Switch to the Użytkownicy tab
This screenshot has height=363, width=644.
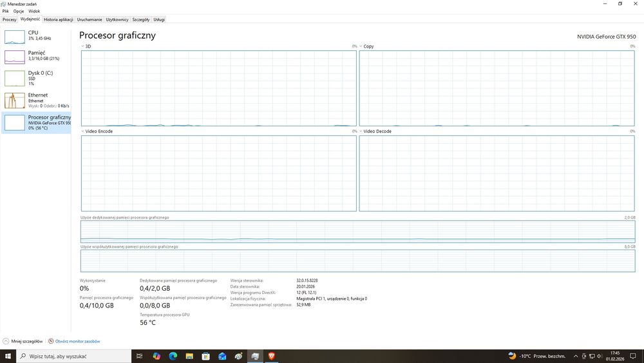coord(117,19)
